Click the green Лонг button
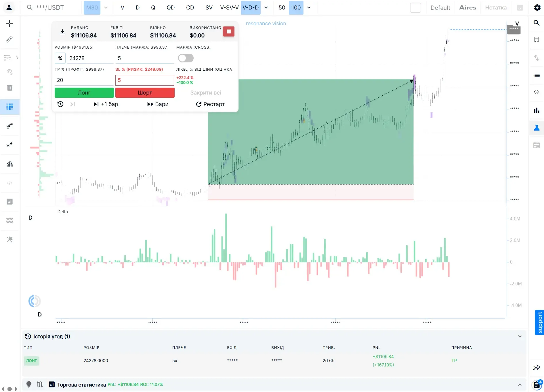Viewport: 544px width, 392px height. coord(84,93)
